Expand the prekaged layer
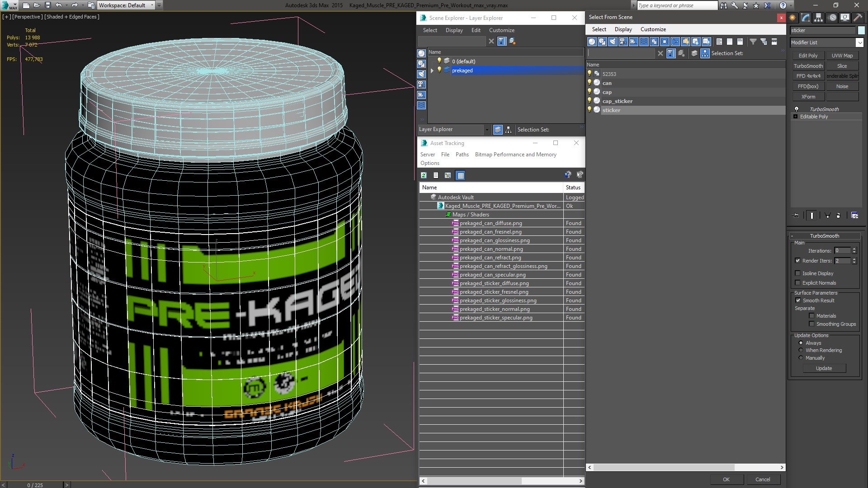The height and width of the screenshot is (488, 868). coord(432,70)
